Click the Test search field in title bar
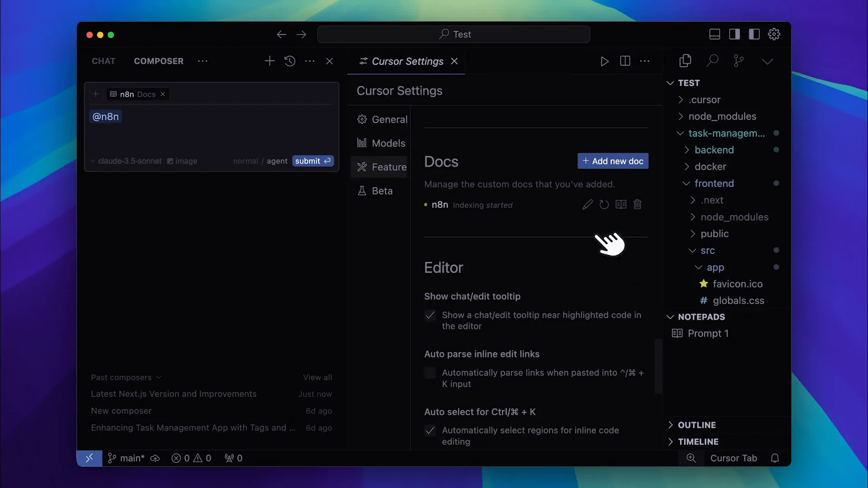Screen dimensions: 868x488 [x=453, y=34]
